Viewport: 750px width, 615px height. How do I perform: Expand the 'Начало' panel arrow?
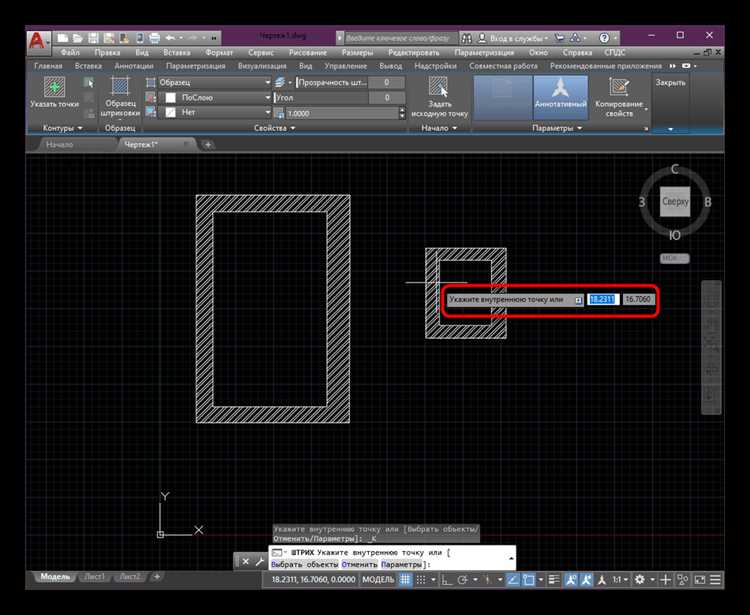tap(454, 128)
